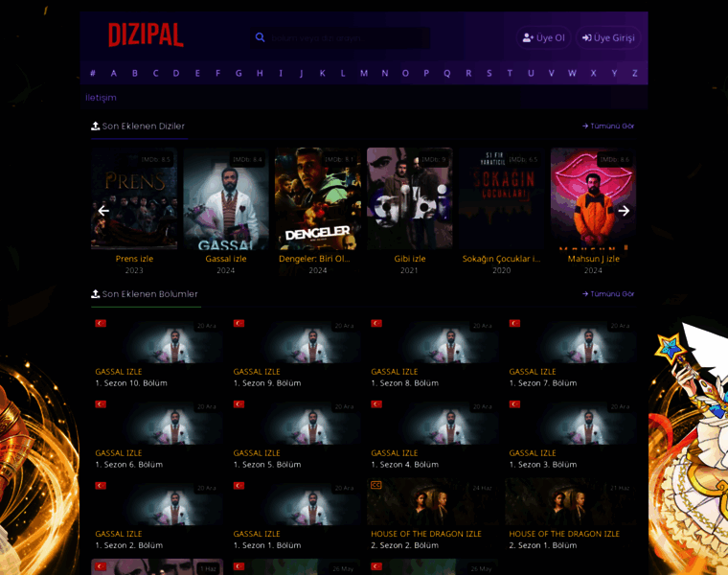Click Turkish flag icon on Gassal 8. Bölüm

(376, 323)
